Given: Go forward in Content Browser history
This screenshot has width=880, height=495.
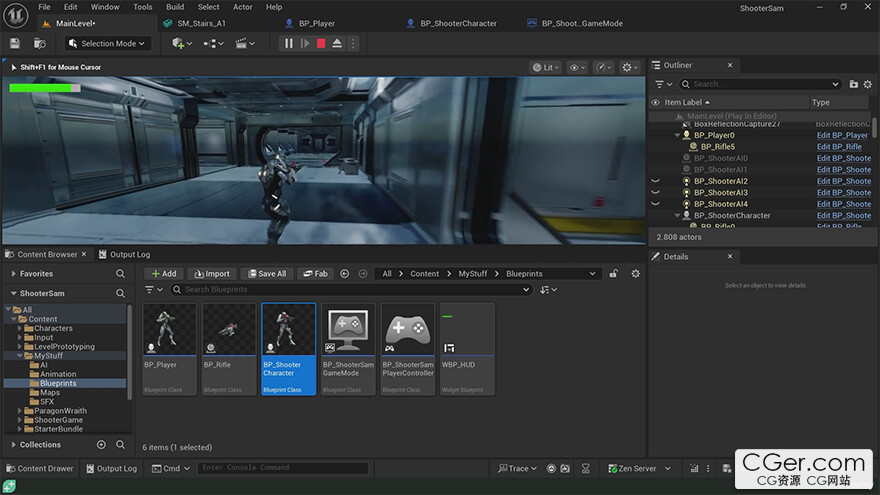Looking at the screenshot, I should click(x=363, y=273).
